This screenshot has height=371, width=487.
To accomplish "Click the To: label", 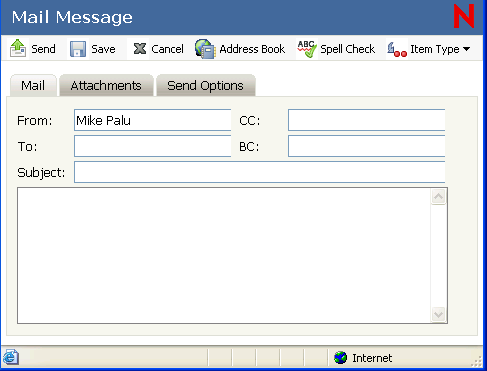I will 27,146.
